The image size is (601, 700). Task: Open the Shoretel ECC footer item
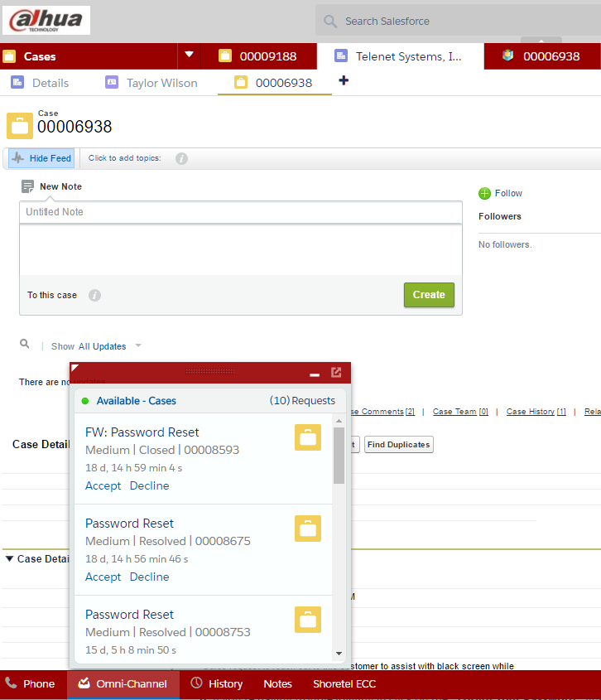coord(344,684)
